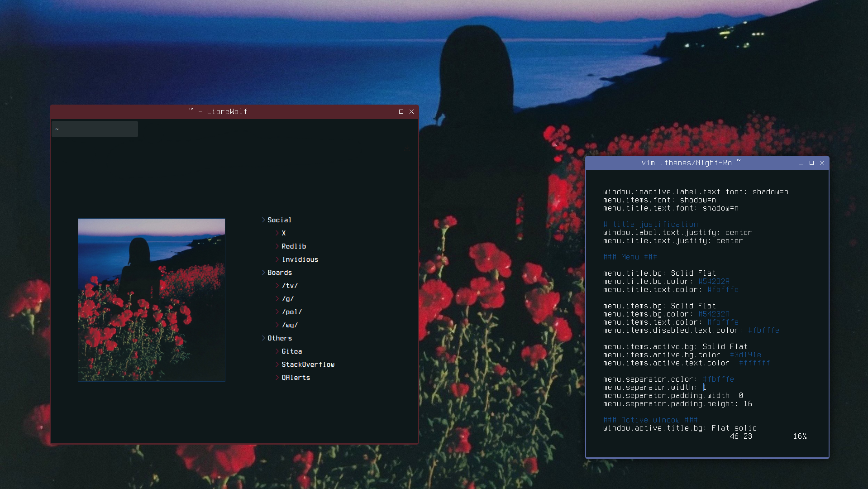The width and height of the screenshot is (868, 489).
Task: Expand chevron beside Boards
Action: pyautogui.click(x=263, y=273)
